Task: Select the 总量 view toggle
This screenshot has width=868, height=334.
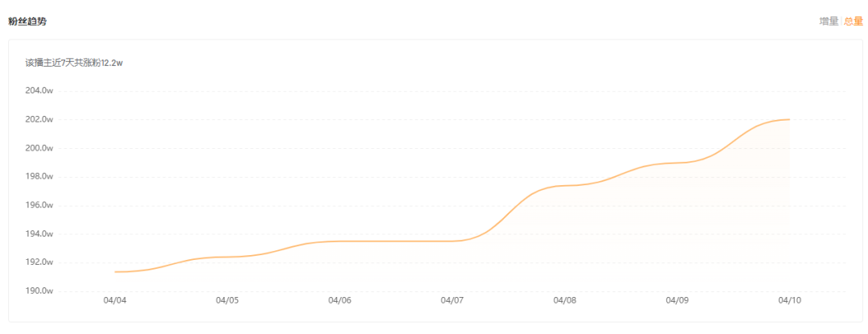Action: click(x=853, y=22)
